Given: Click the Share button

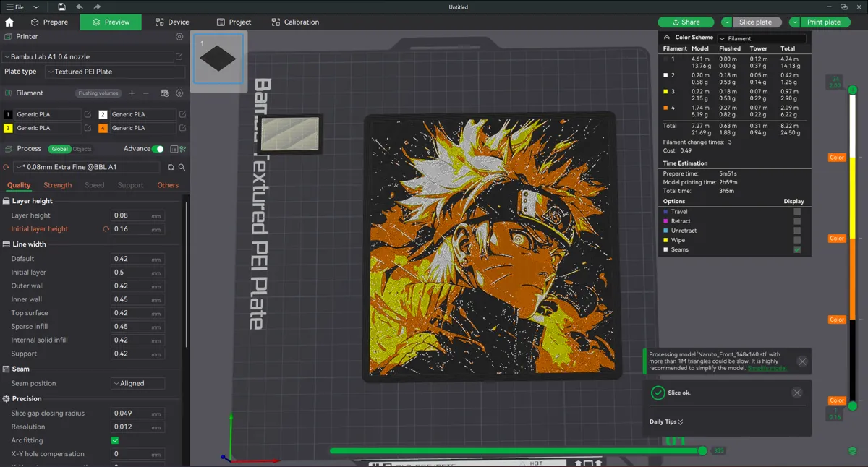Looking at the screenshot, I should tap(686, 22).
